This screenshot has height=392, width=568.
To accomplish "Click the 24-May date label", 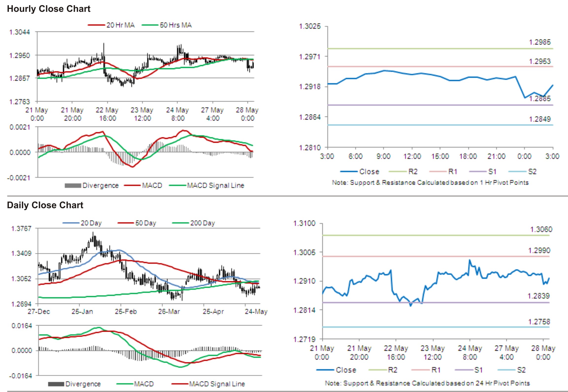I will point(256,311).
